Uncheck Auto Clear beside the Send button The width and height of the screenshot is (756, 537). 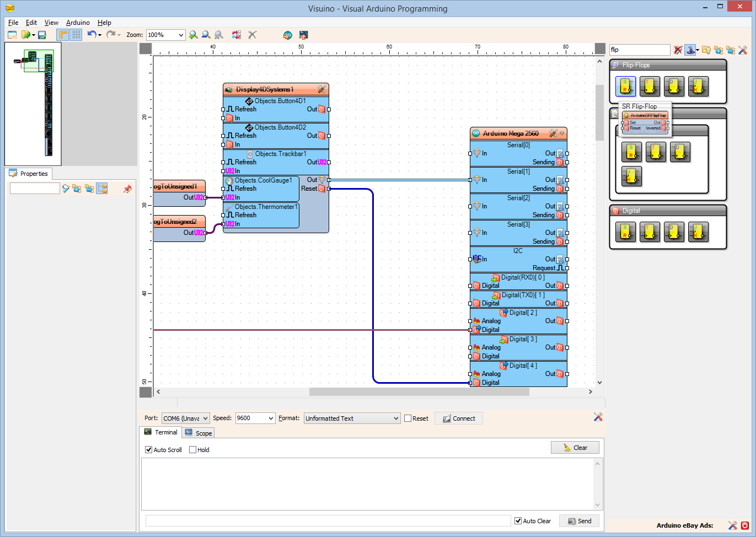point(517,520)
